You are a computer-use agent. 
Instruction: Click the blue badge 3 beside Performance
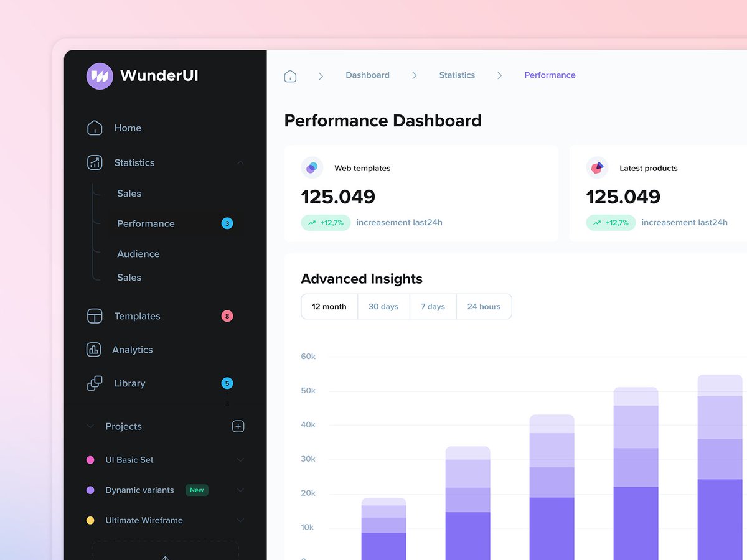(227, 223)
